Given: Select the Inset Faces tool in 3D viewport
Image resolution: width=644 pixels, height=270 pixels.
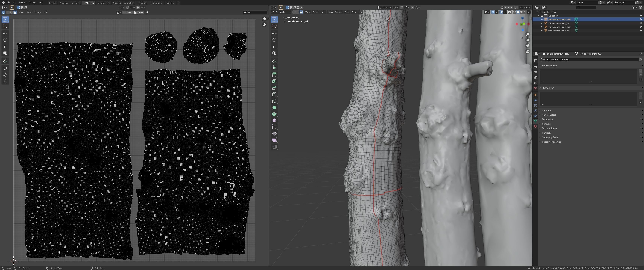Looking at the screenshot, I should coord(274,81).
